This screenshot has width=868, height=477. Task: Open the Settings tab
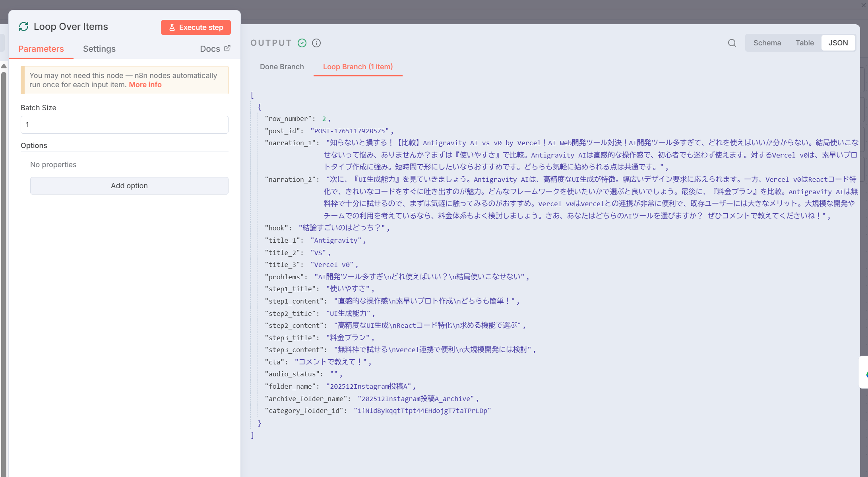click(99, 49)
